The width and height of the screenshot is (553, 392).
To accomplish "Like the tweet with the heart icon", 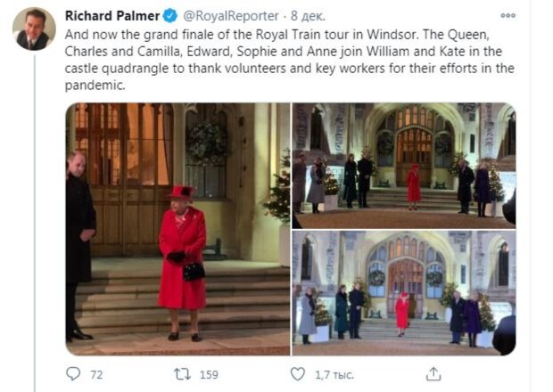I will click(297, 374).
